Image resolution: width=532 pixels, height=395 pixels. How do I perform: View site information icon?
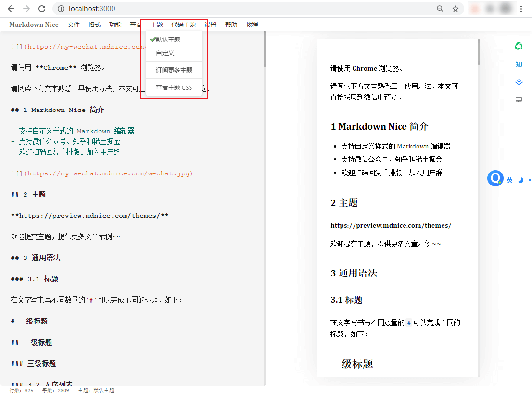pos(61,9)
